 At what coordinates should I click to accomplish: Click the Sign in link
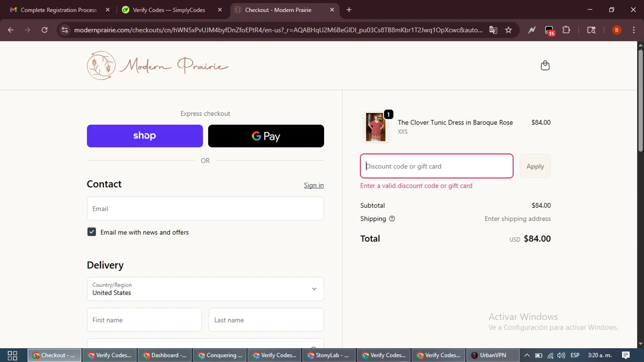pos(314,185)
